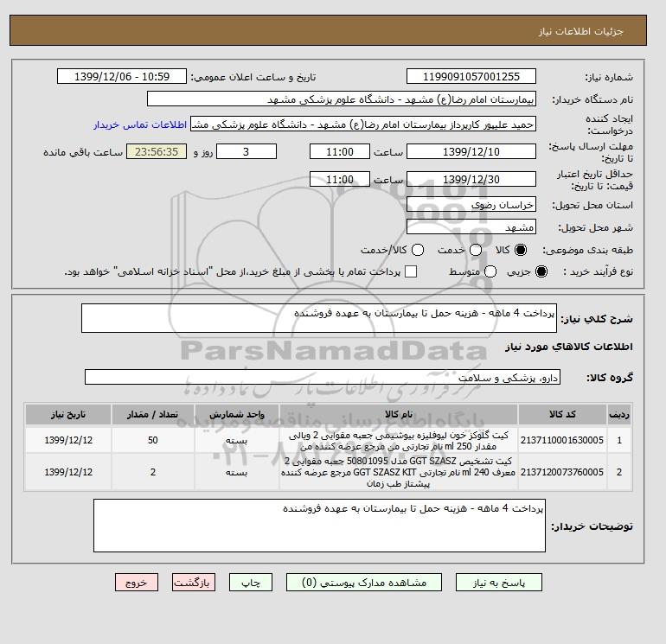Screen dimensions: 666x644
Task: Click the کد کالا column header
Action: (x=562, y=414)
